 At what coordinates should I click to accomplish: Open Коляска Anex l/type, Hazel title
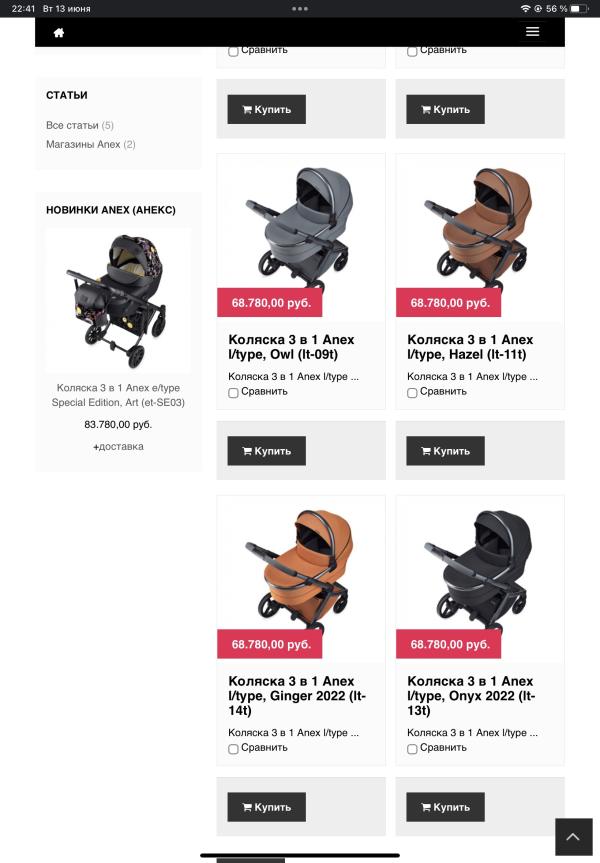pos(470,347)
